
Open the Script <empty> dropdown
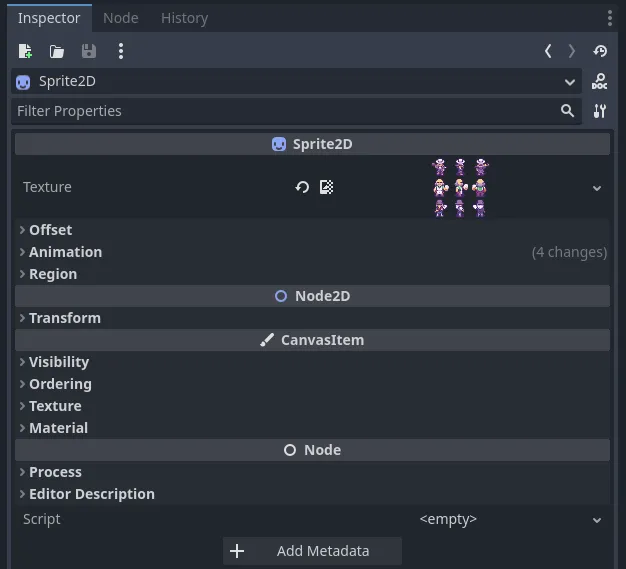coord(597,520)
